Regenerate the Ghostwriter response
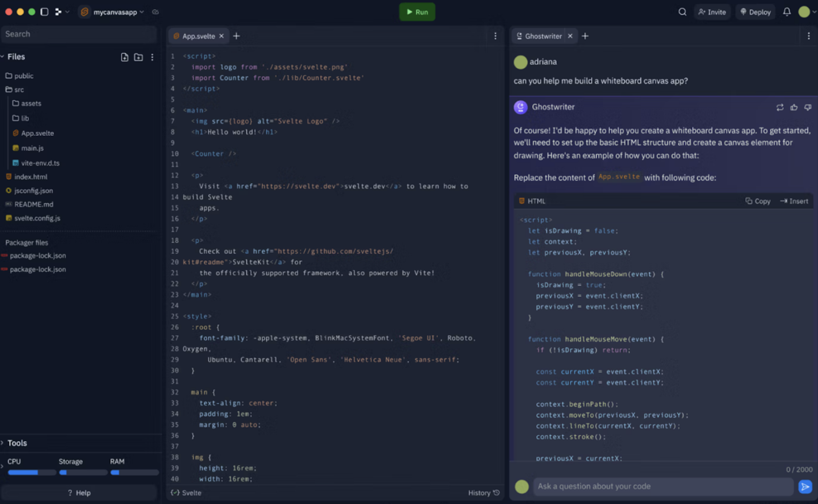The image size is (818, 504). click(x=780, y=107)
